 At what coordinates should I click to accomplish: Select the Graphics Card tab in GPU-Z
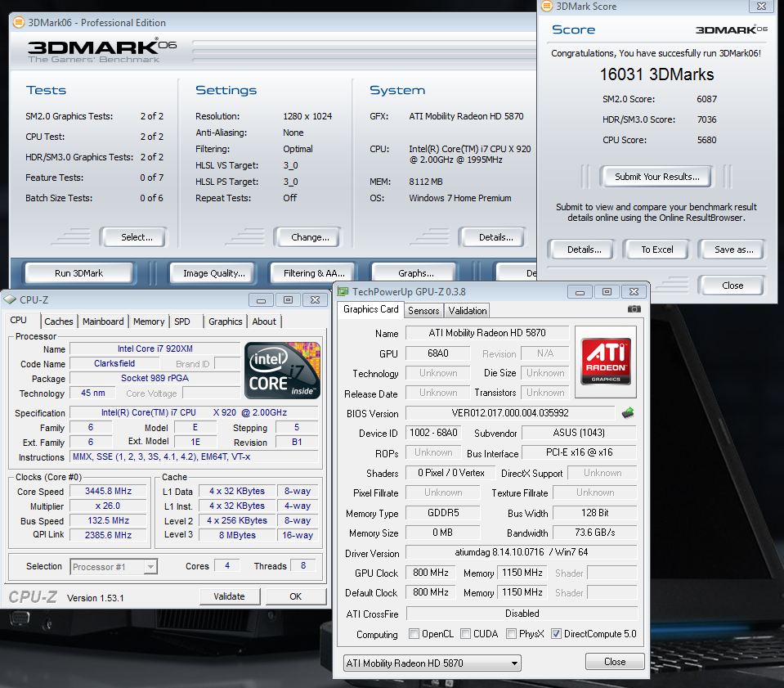pyautogui.click(x=371, y=309)
